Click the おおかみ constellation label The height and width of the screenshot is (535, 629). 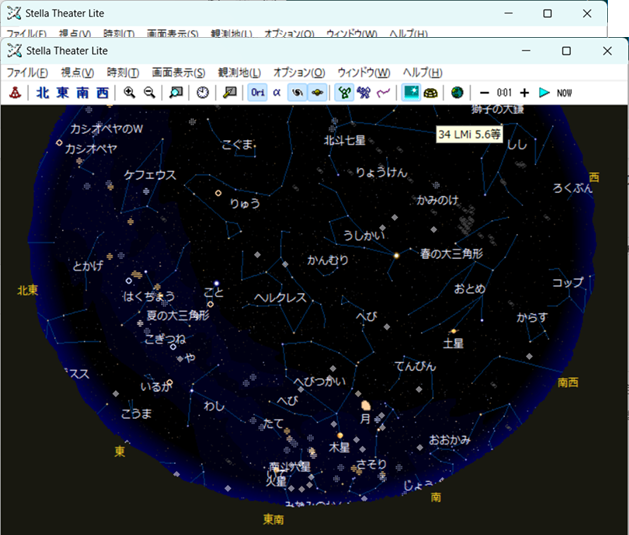point(450,440)
